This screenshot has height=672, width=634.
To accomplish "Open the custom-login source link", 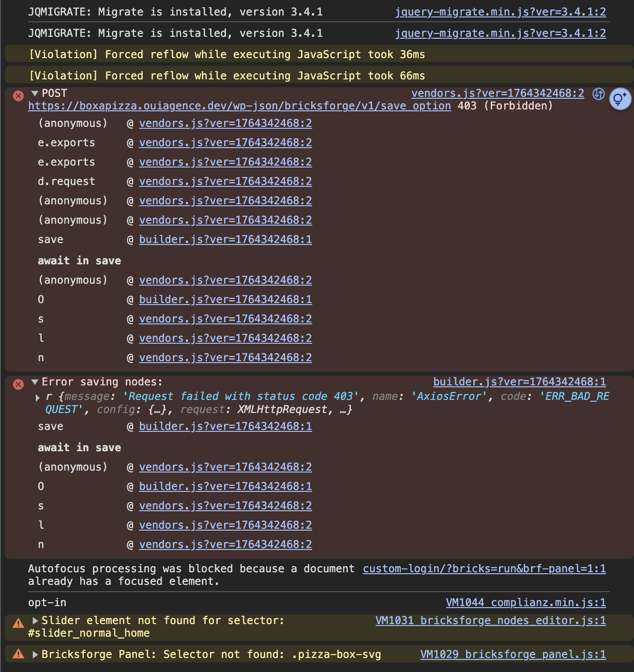I will coord(484,569).
